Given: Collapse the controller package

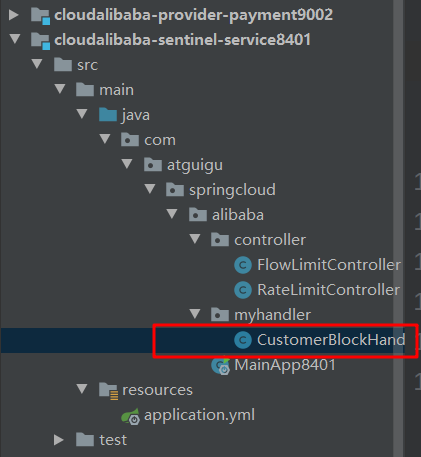Looking at the screenshot, I should 195,239.
